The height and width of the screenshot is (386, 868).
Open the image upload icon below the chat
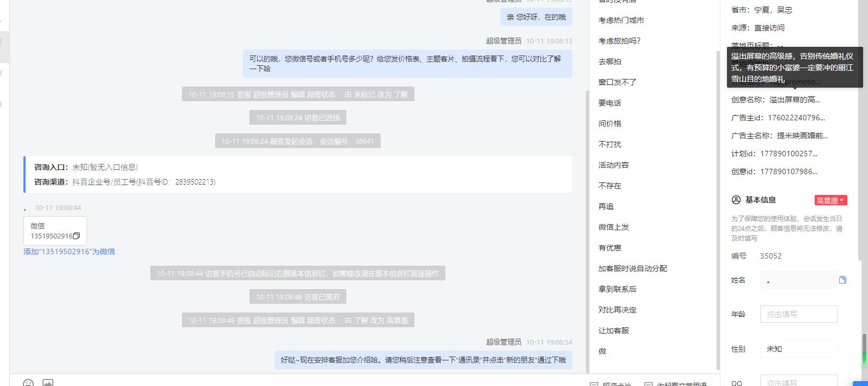pyautogui.click(x=48, y=383)
